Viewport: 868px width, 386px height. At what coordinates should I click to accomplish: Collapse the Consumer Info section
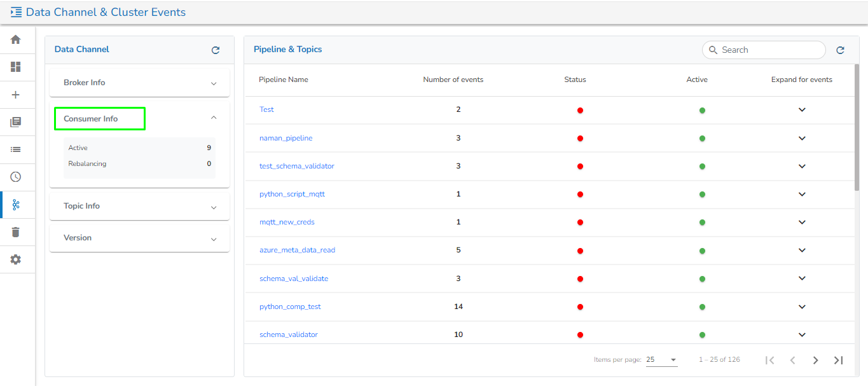click(214, 118)
